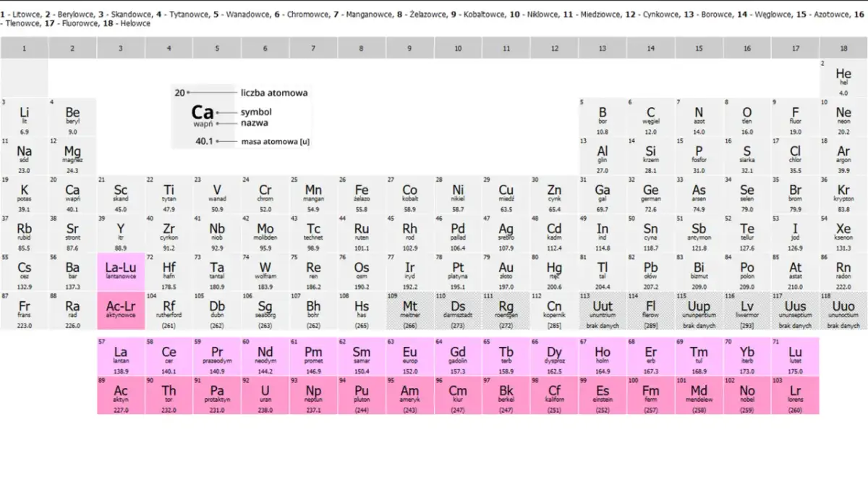Click the Gold (Au) złoto cell

[506, 272]
